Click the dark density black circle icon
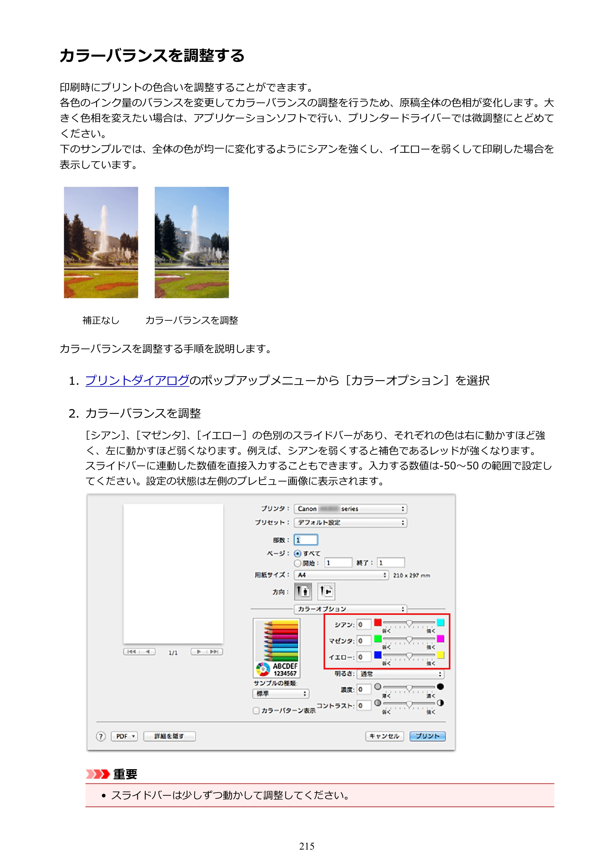 coord(440,686)
